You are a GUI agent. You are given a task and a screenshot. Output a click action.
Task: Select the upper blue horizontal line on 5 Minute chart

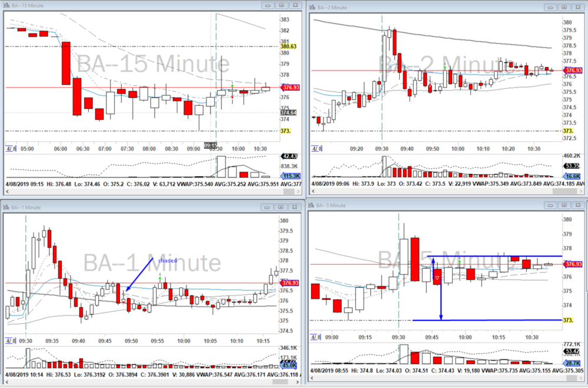click(x=488, y=256)
